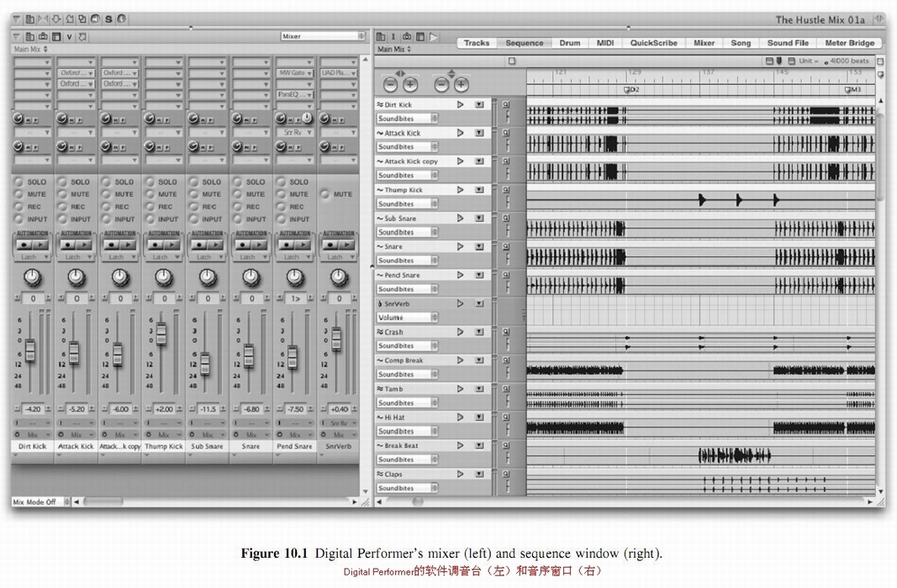Click the D2 marker on timeline

tap(631, 90)
